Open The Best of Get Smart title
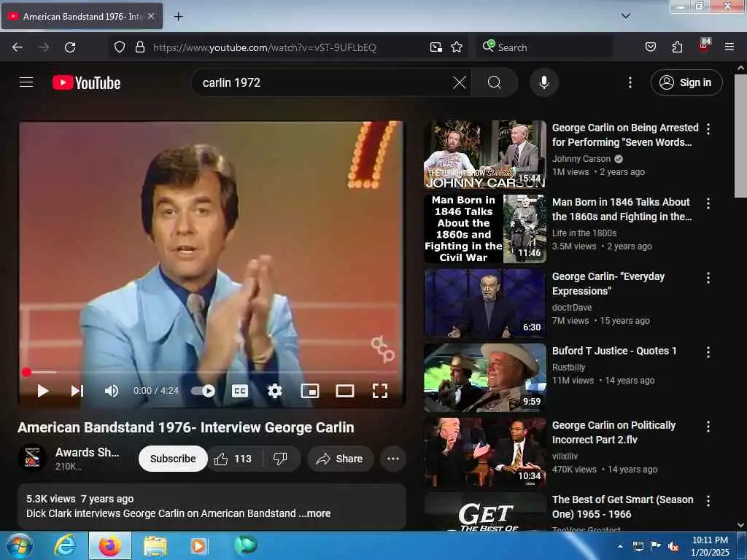Viewport: 747px width, 560px height. (x=623, y=507)
